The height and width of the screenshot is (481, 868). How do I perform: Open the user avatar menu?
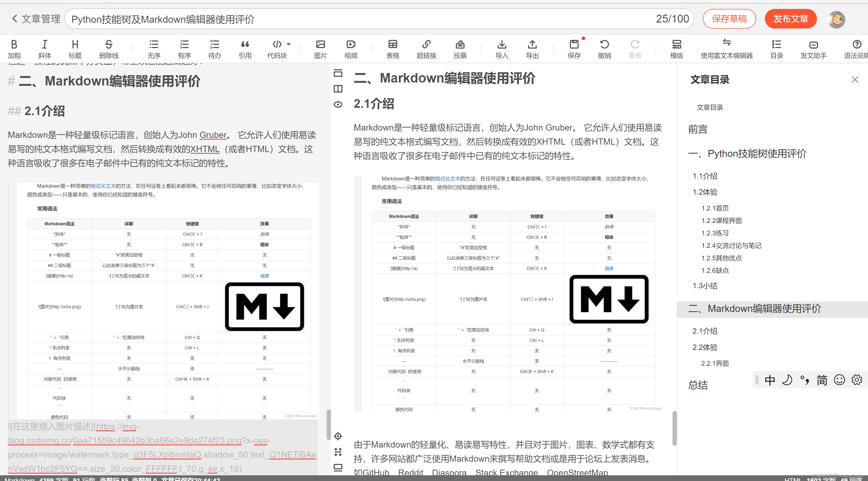(x=836, y=19)
